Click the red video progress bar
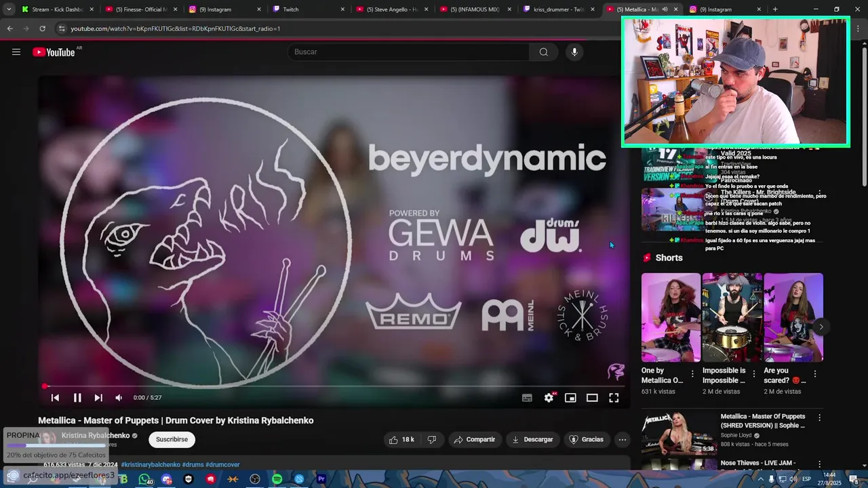868x488 pixels. pos(334,386)
